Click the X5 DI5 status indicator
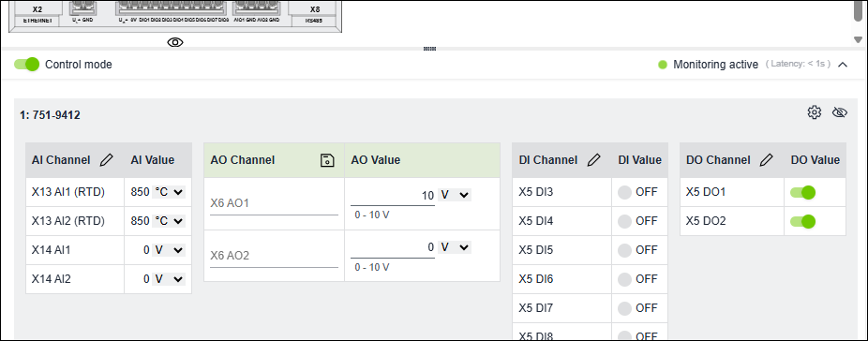 click(x=624, y=250)
